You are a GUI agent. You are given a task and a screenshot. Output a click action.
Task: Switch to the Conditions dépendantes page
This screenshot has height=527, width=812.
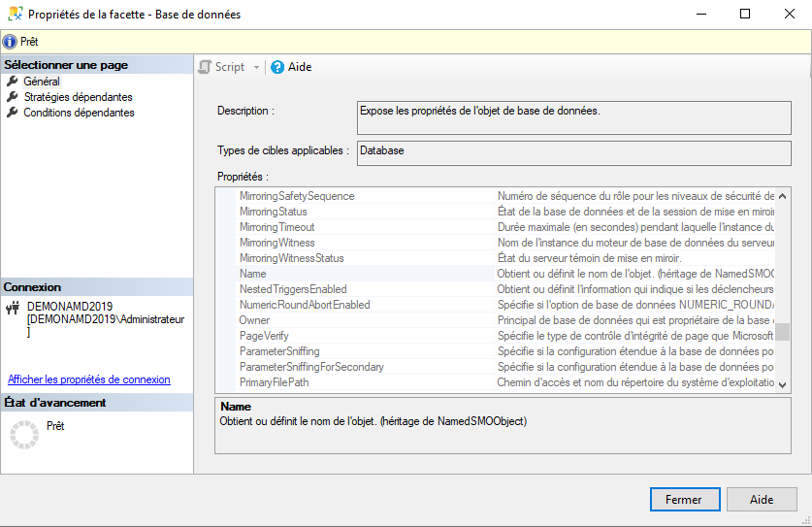[x=79, y=113]
